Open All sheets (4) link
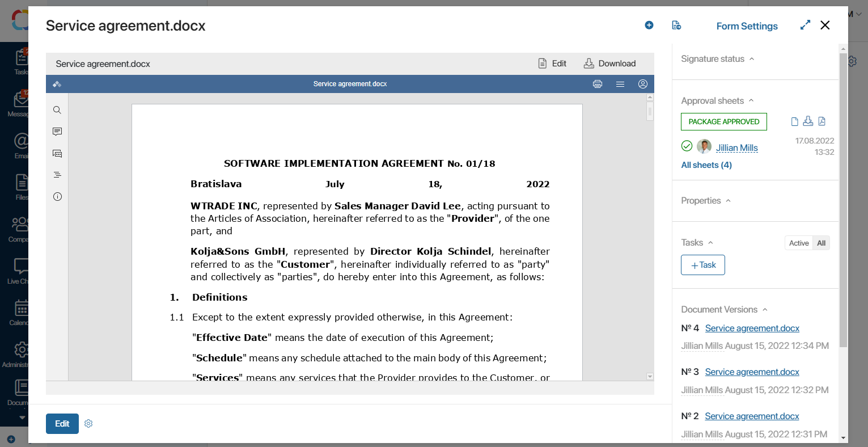The image size is (868, 447). (x=706, y=165)
